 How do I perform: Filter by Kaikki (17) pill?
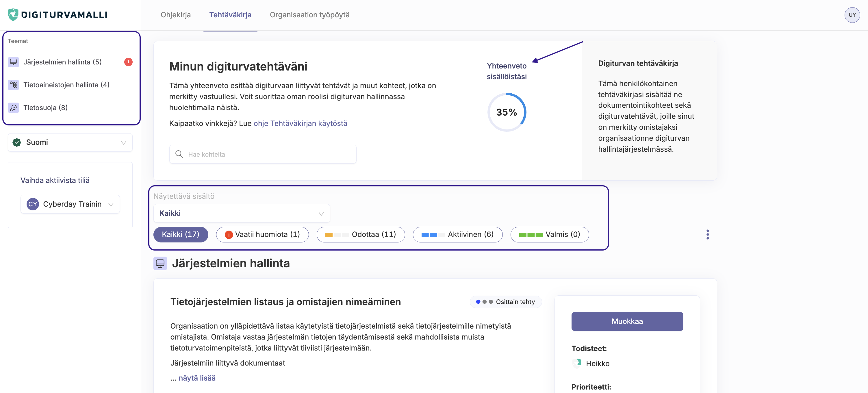181,235
